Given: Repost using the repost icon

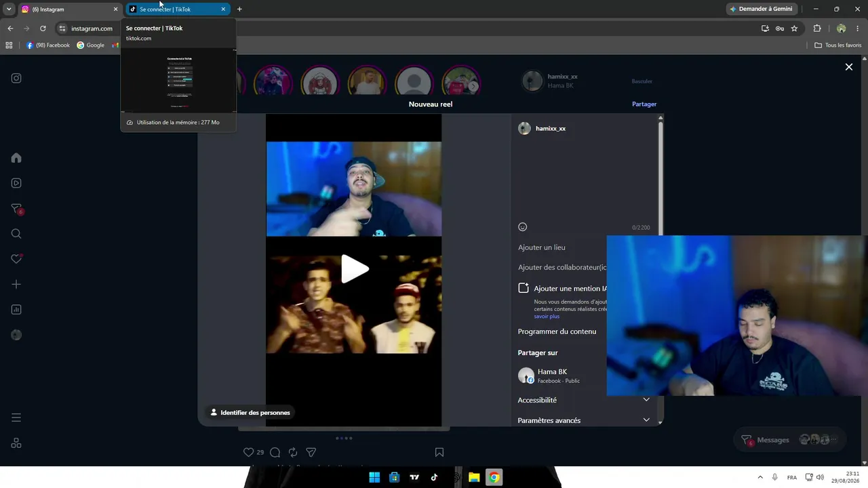Looking at the screenshot, I should (x=293, y=452).
